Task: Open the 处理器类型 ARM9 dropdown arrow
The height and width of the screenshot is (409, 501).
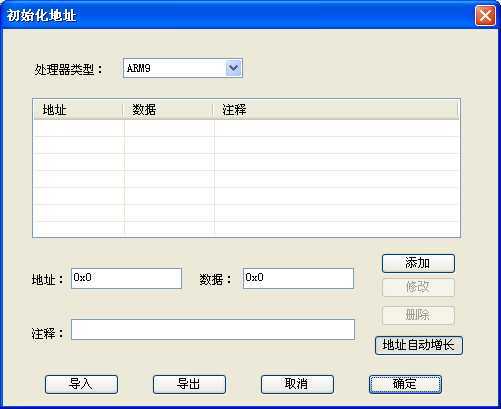Action: (x=233, y=68)
